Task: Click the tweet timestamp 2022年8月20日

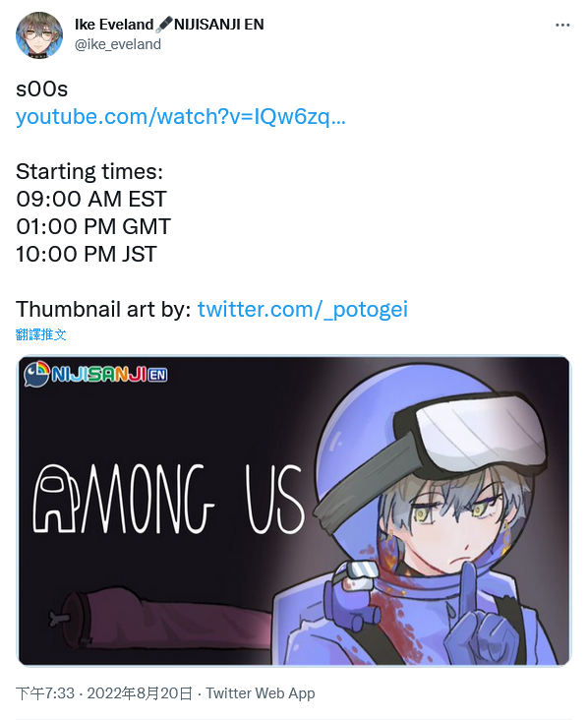Action: 140,692
